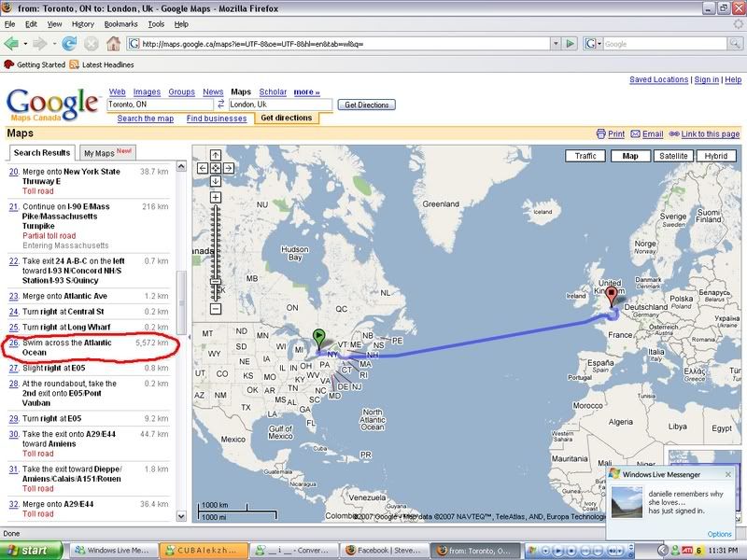Open the Tools menu

(x=156, y=24)
